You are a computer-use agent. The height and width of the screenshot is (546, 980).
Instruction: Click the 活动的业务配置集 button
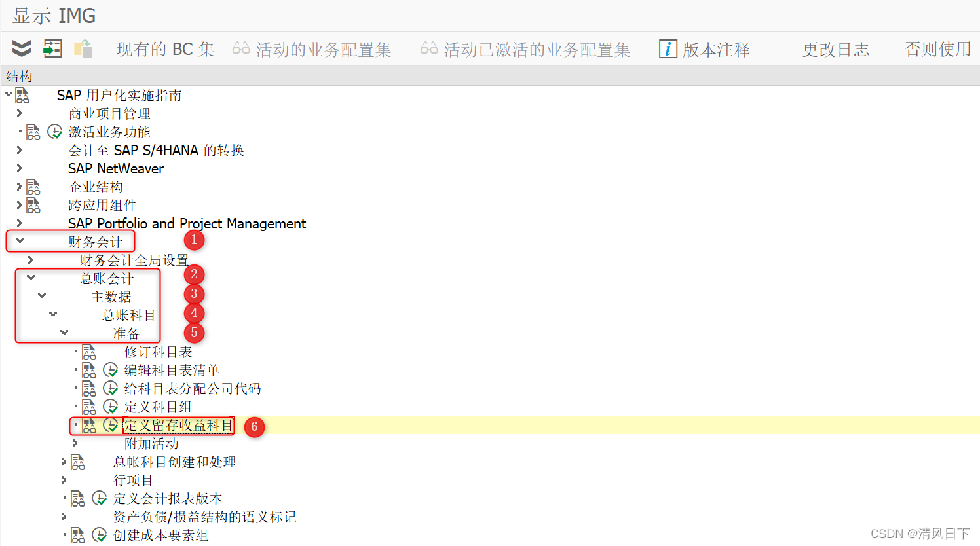[312, 48]
